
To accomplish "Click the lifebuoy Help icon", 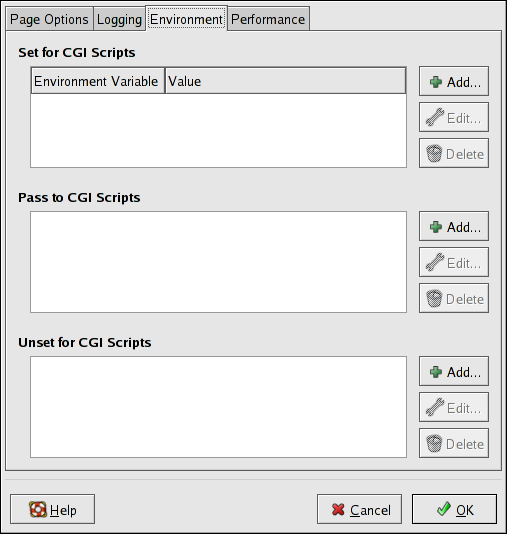I will (x=38, y=509).
